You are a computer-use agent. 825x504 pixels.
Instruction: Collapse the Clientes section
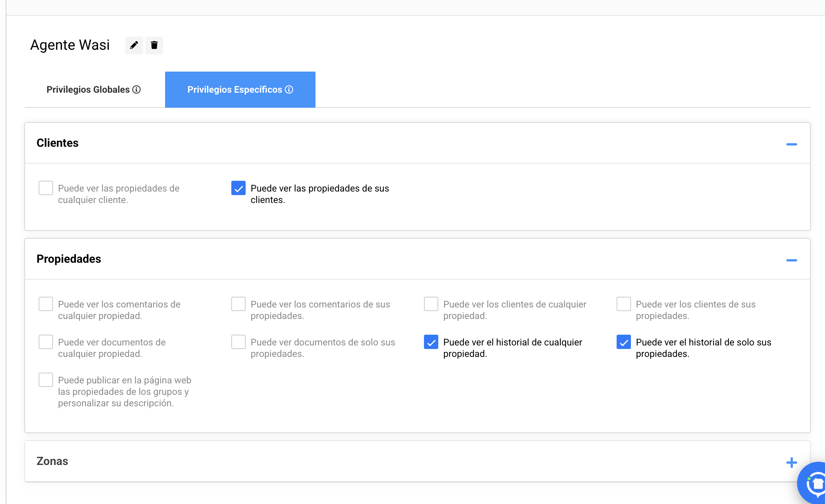(791, 144)
